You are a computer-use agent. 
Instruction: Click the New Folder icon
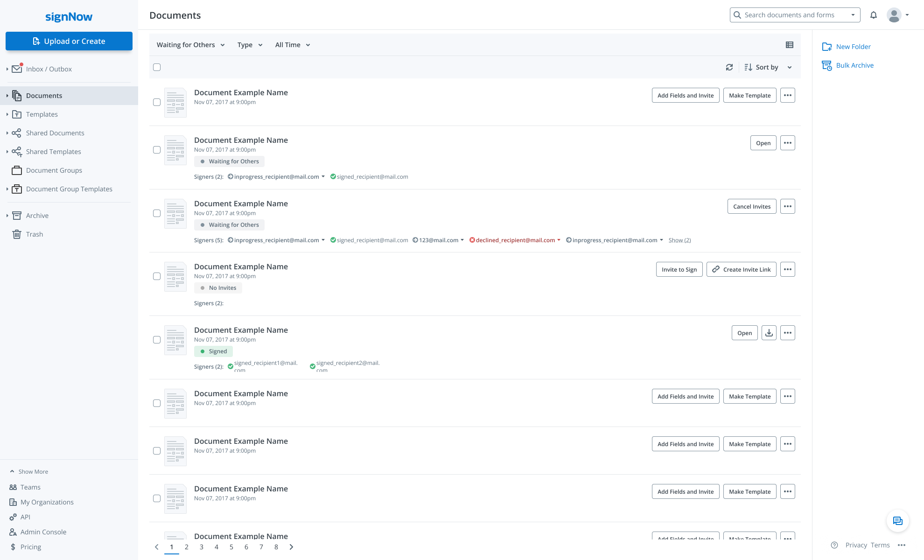tap(827, 47)
